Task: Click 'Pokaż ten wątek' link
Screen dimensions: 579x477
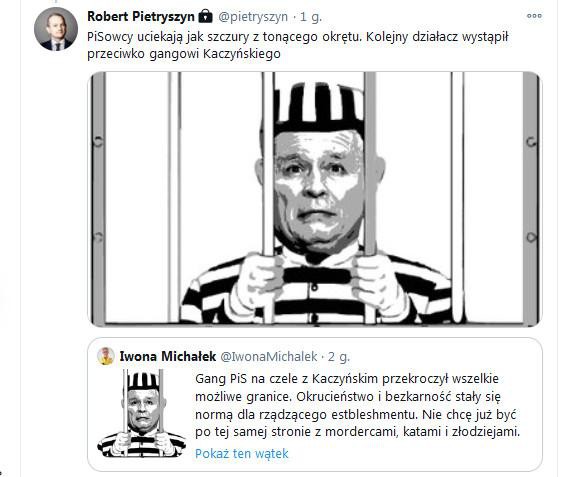Action: coord(241,453)
